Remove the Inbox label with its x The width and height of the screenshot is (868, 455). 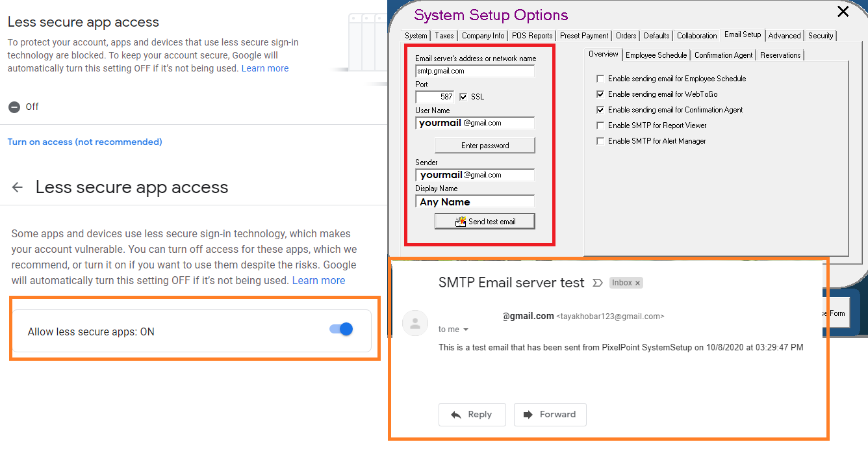click(x=637, y=283)
